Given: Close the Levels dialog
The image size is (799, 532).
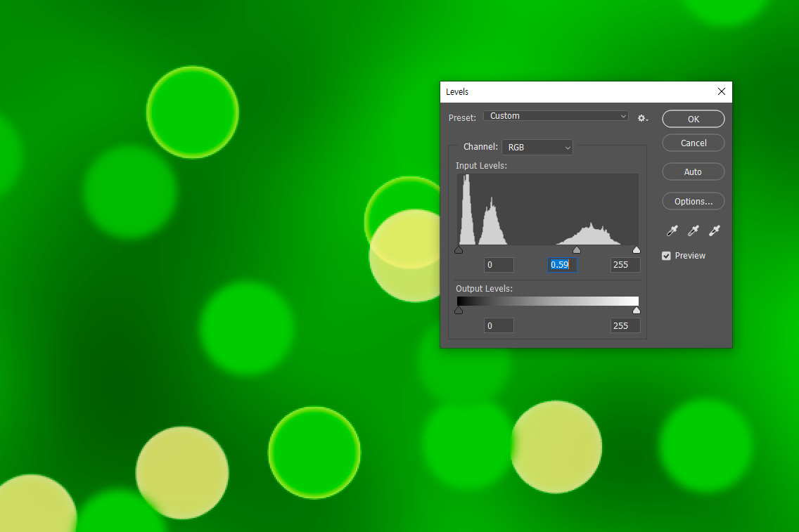Looking at the screenshot, I should point(721,91).
